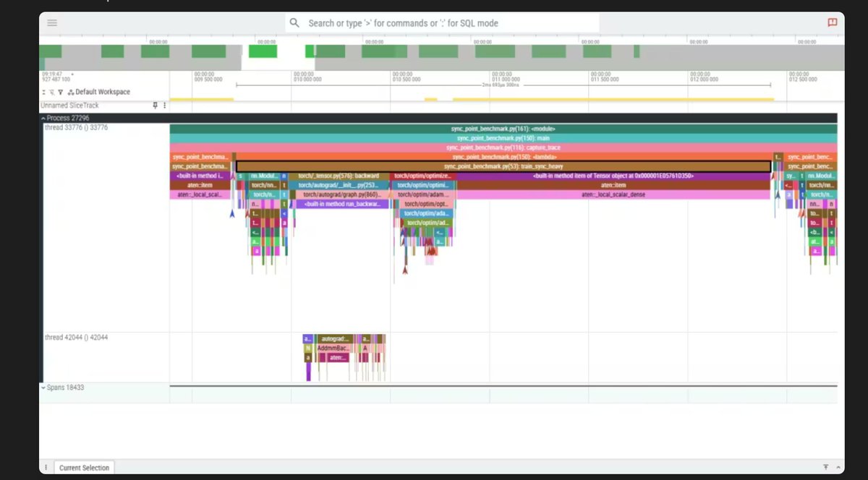Switch to the Current Selection tab
Image resolution: width=868 pixels, height=480 pixels.
coord(84,468)
